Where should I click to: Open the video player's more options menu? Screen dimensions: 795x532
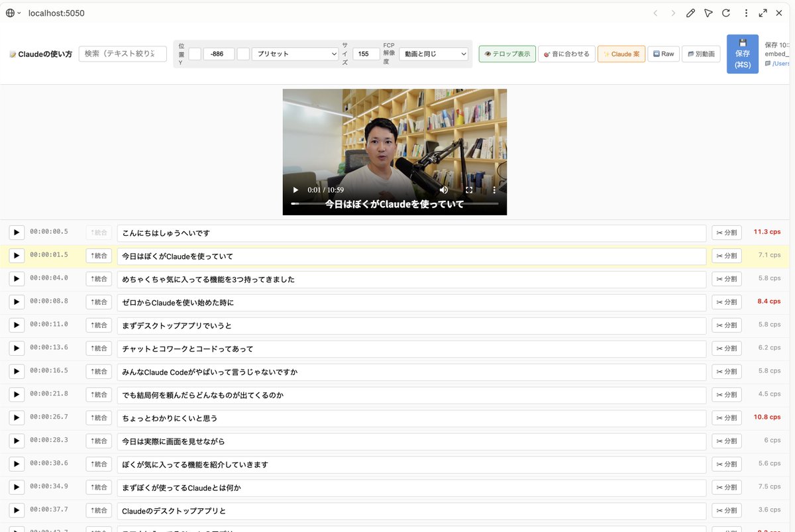(494, 190)
